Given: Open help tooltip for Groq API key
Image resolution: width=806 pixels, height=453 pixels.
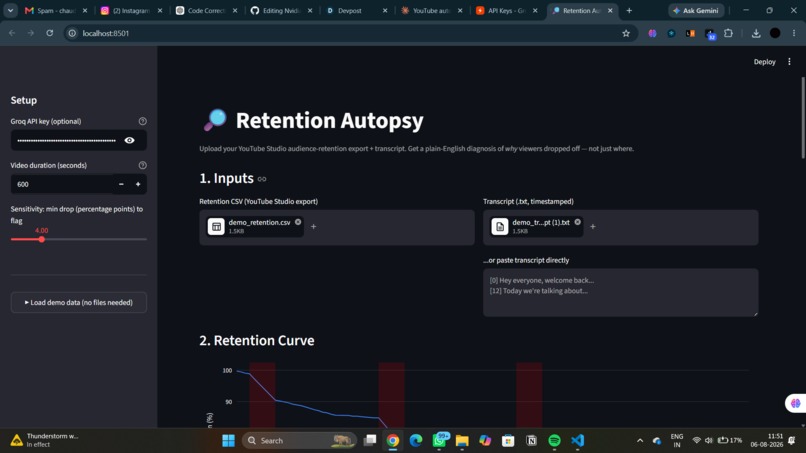Looking at the screenshot, I should (x=142, y=121).
